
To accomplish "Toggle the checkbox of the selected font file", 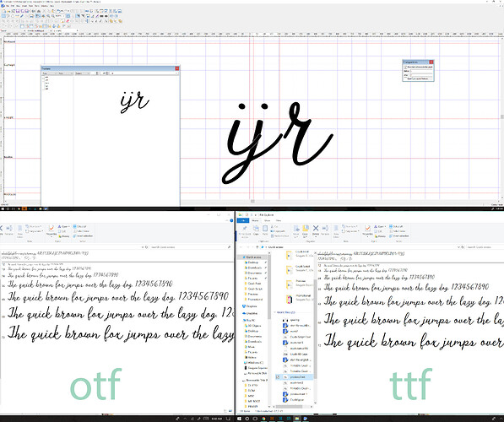I will point(278,376).
